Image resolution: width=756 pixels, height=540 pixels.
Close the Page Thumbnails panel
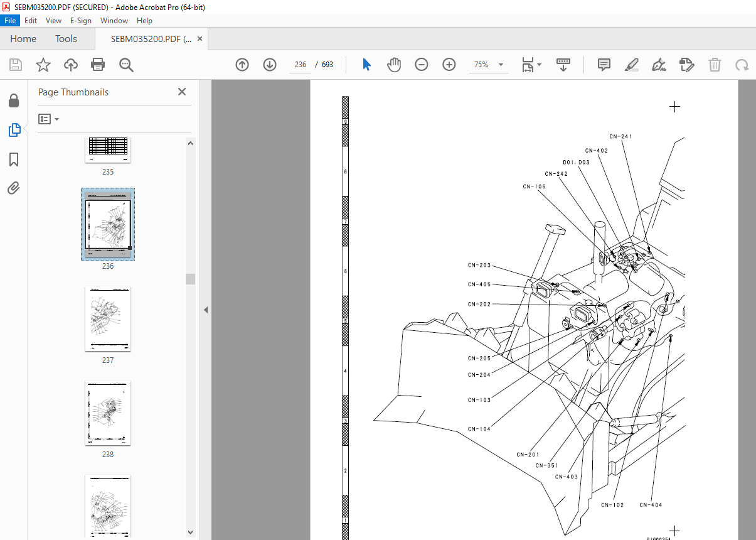click(182, 92)
